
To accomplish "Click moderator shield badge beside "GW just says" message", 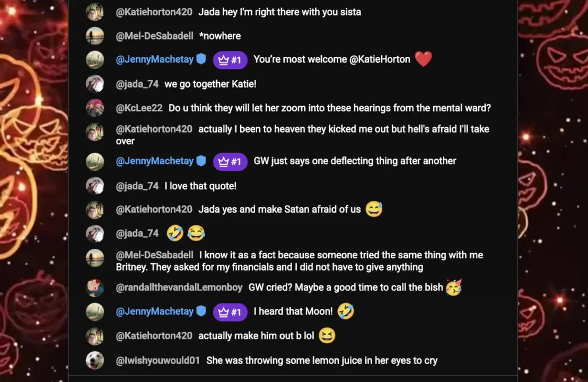I will click(201, 161).
